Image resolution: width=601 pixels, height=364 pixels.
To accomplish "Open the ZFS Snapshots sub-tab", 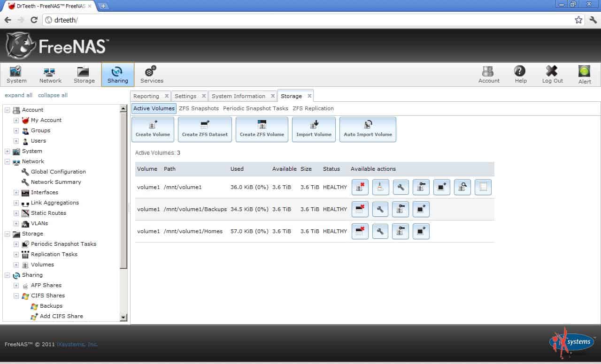I will click(199, 108).
